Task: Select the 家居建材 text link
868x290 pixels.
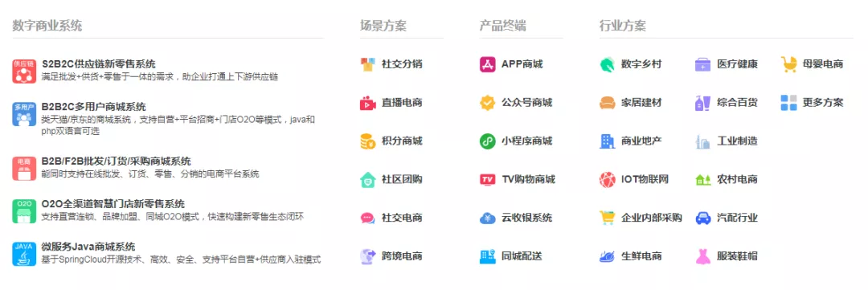Action: 641,103
